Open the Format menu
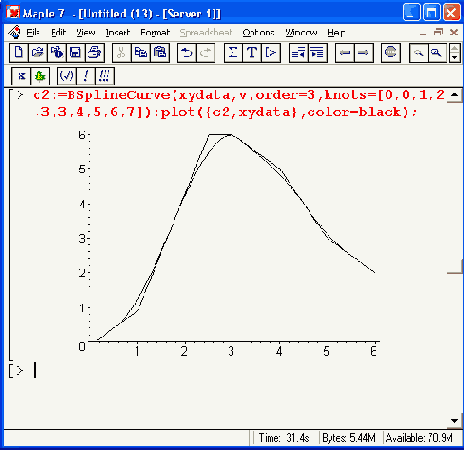 [155, 32]
